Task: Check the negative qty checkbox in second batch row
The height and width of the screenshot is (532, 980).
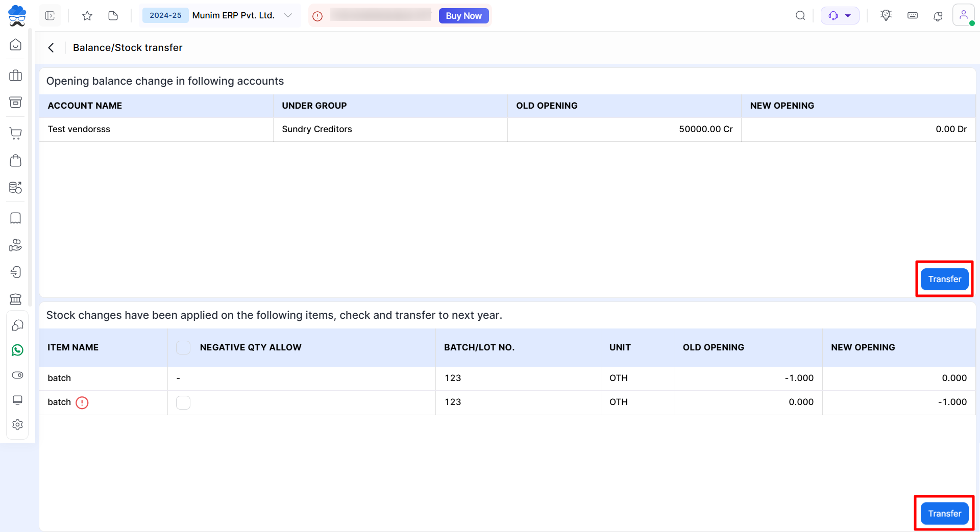Action: [183, 402]
